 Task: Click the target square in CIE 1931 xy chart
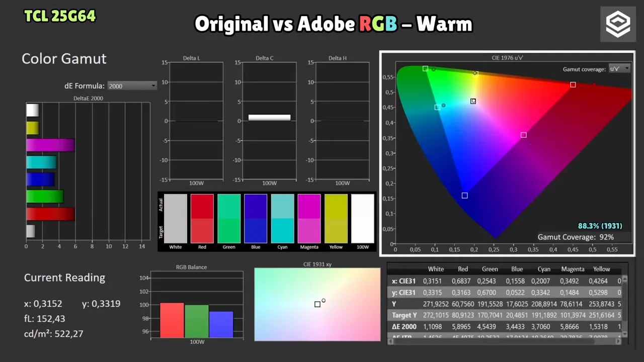(x=317, y=304)
